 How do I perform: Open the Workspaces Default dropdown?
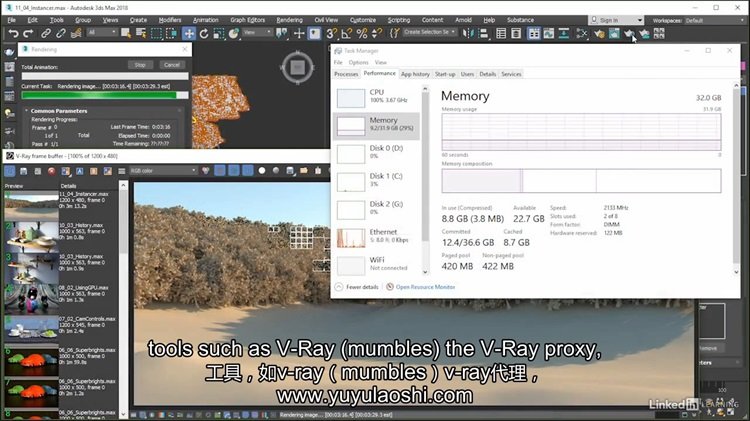point(714,21)
